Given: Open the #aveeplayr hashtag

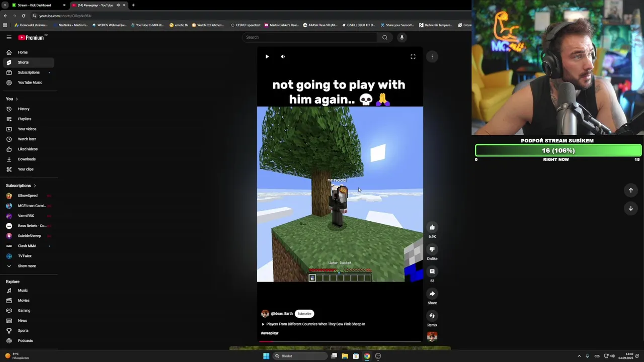Looking at the screenshot, I should pos(270,333).
